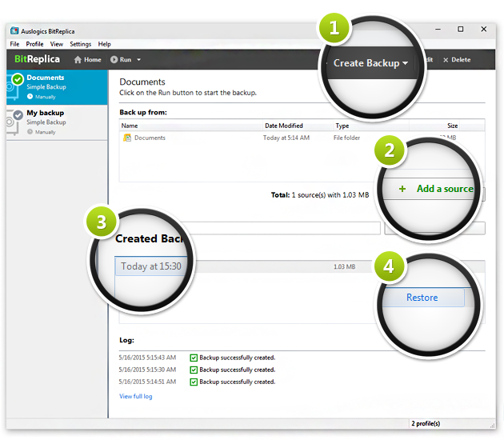Click the 5/16/2015 5:14:51 AM log entry
The image size is (504, 440).
[197, 382]
